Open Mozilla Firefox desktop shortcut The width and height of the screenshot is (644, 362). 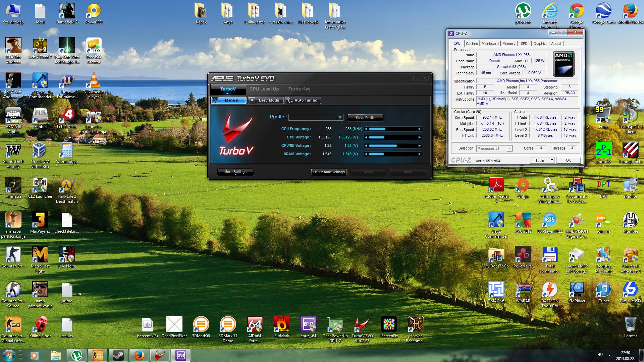[630, 13]
